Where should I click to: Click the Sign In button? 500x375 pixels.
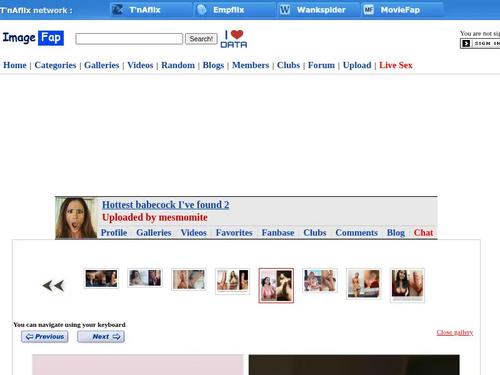(480, 43)
